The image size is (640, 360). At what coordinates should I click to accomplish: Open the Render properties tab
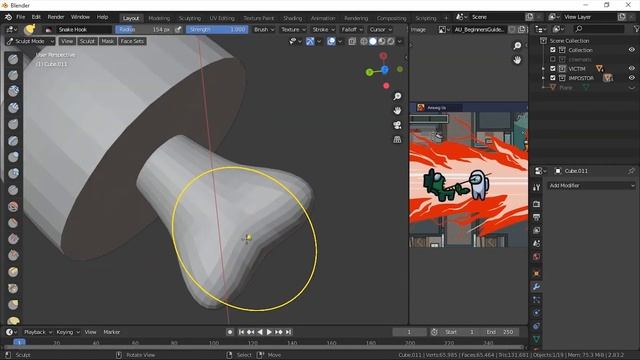click(x=537, y=204)
